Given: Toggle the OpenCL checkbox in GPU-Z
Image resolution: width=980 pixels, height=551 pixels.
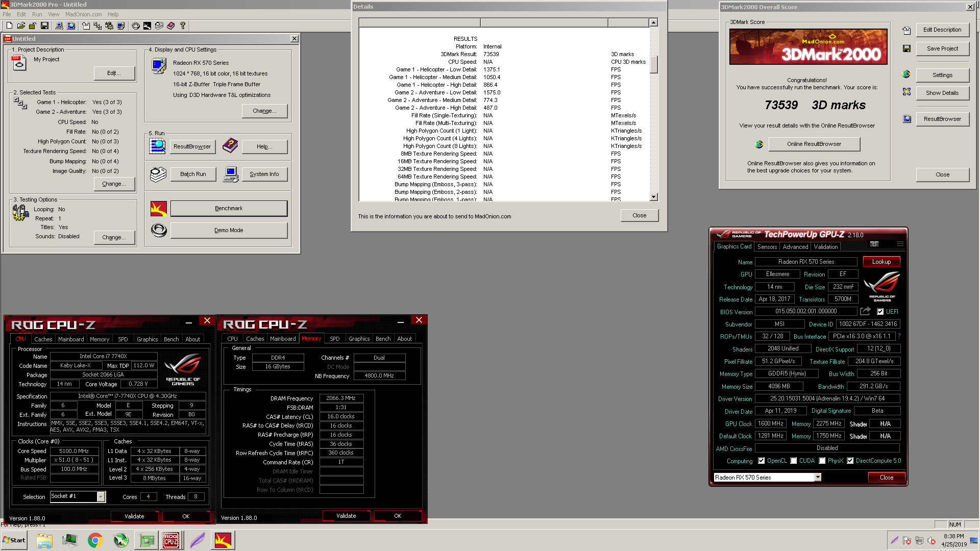Looking at the screenshot, I should [761, 461].
